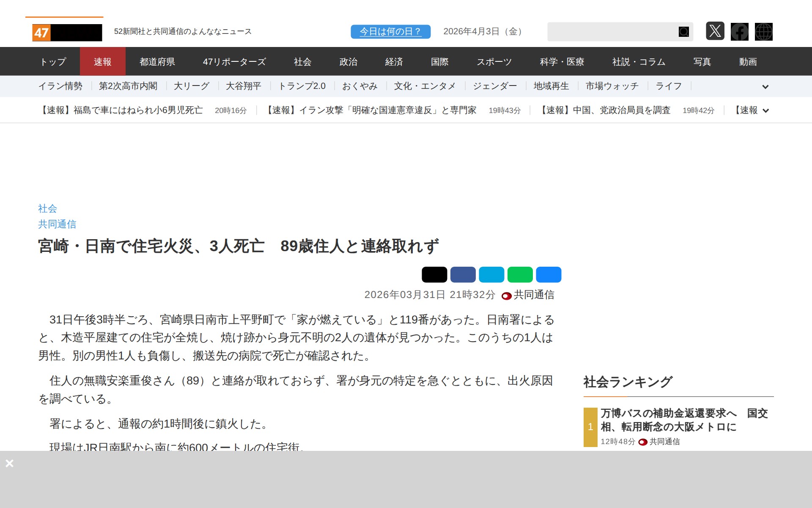Click the globe language icon
Screen dimensions: 812x508
[763, 32]
